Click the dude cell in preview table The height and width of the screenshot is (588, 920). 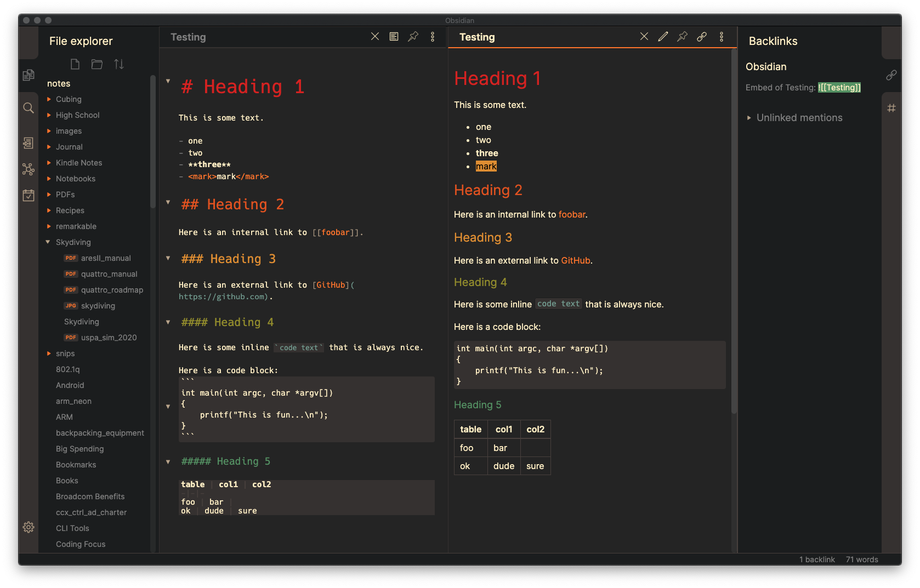(504, 466)
